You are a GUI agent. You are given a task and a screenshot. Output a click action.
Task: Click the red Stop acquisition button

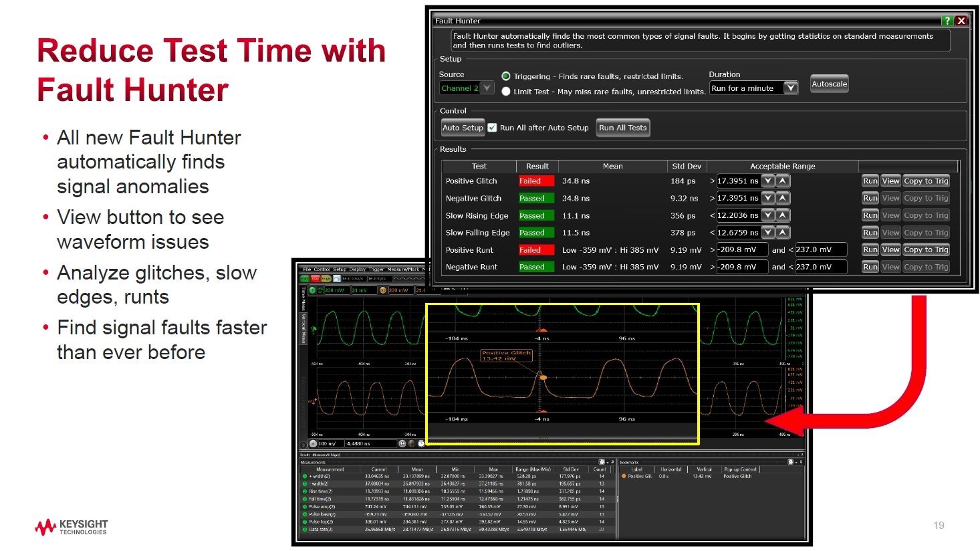(x=316, y=278)
